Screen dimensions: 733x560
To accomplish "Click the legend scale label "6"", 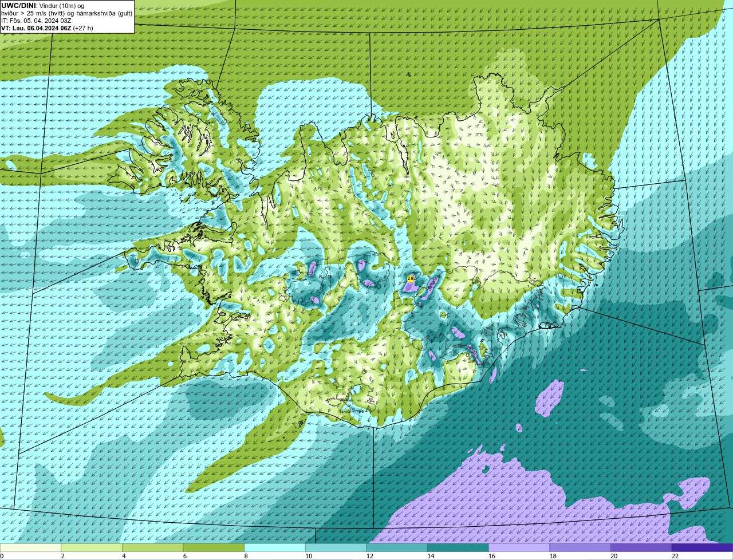I will (x=184, y=556).
